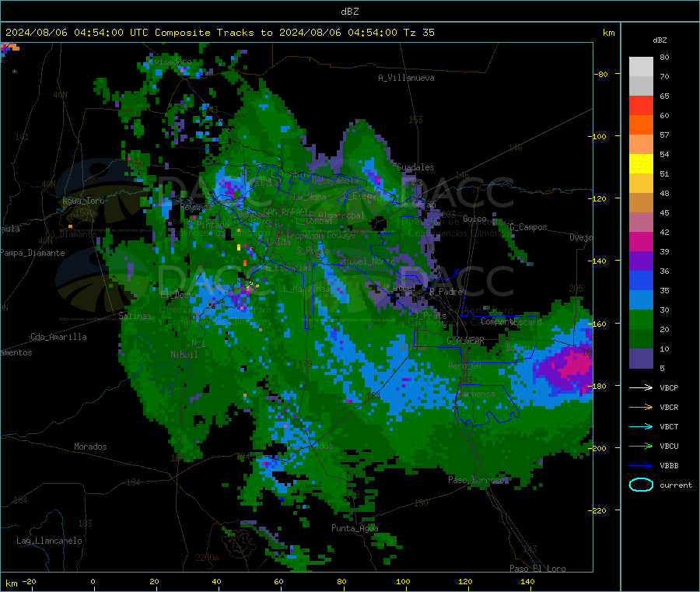Image resolution: width=700 pixels, height=592 pixels.
Task: Click the 'Goico' map label
Action: [474, 219]
